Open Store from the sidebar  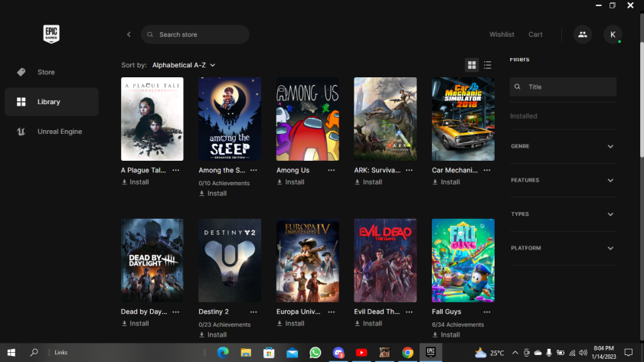pyautogui.click(x=51, y=72)
